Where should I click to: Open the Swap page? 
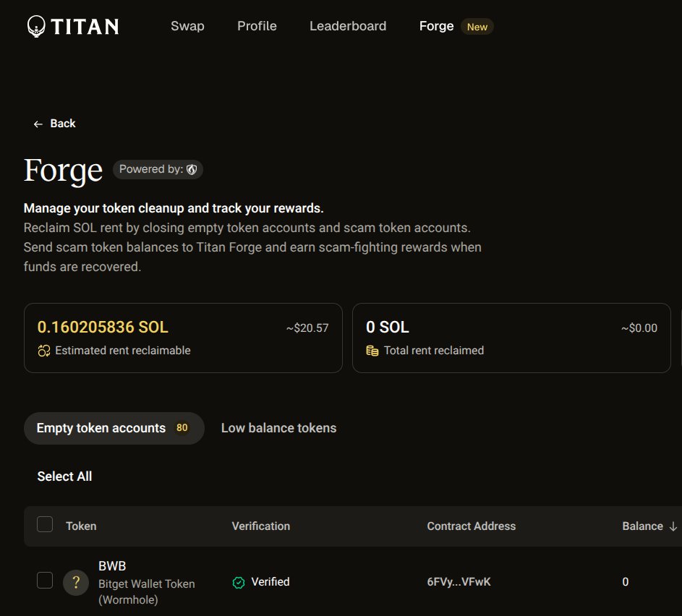(x=187, y=26)
